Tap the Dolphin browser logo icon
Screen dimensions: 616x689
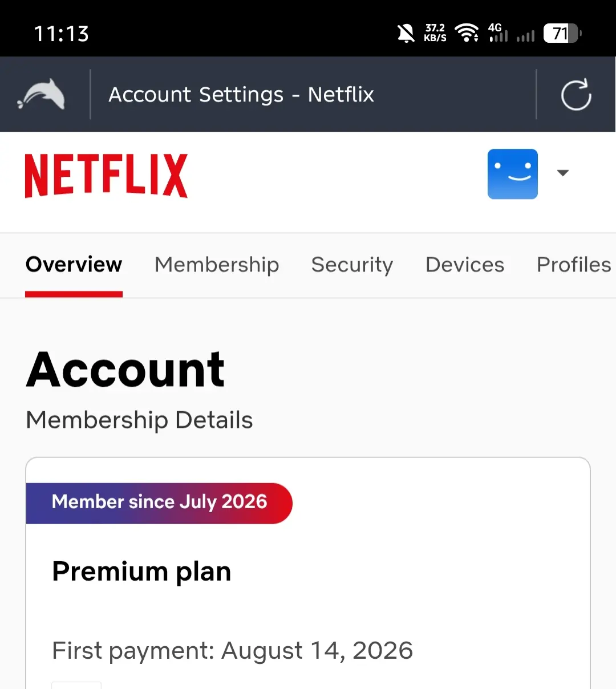(41, 94)
